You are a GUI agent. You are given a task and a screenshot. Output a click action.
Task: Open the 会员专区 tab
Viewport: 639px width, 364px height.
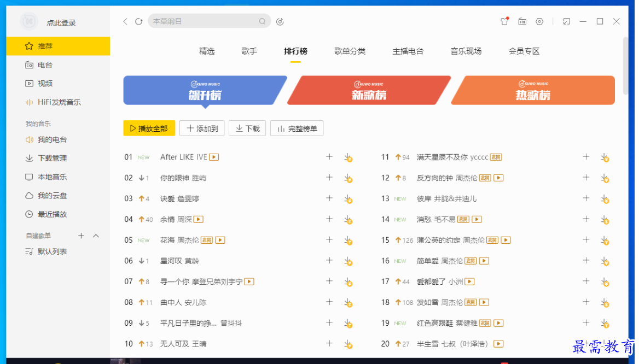[524, 51]
